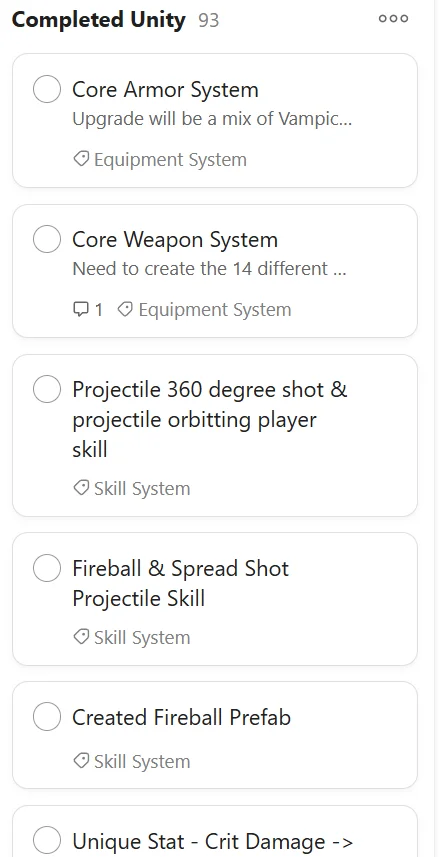Select Equipment System label under Core Armor System
This screenshot has height=857, width=443.
pyautogui.click(x=170, y=160)
